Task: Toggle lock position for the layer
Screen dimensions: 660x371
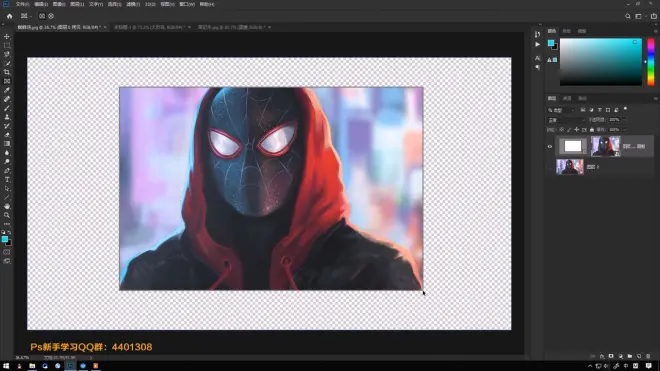Action: (x=577, y=130)
